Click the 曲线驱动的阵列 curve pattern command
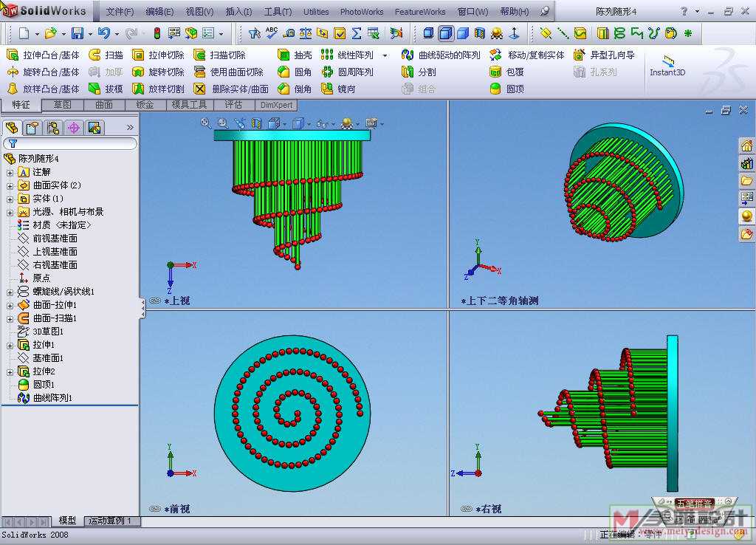 [440, 55]
